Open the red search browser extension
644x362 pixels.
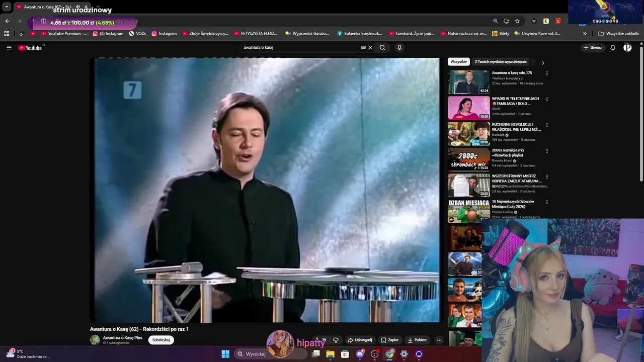coord(558,21)
